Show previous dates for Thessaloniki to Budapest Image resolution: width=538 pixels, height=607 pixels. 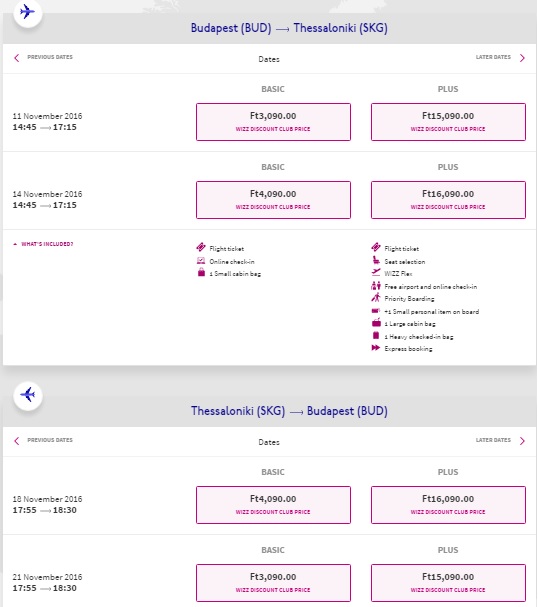point(43,440)
